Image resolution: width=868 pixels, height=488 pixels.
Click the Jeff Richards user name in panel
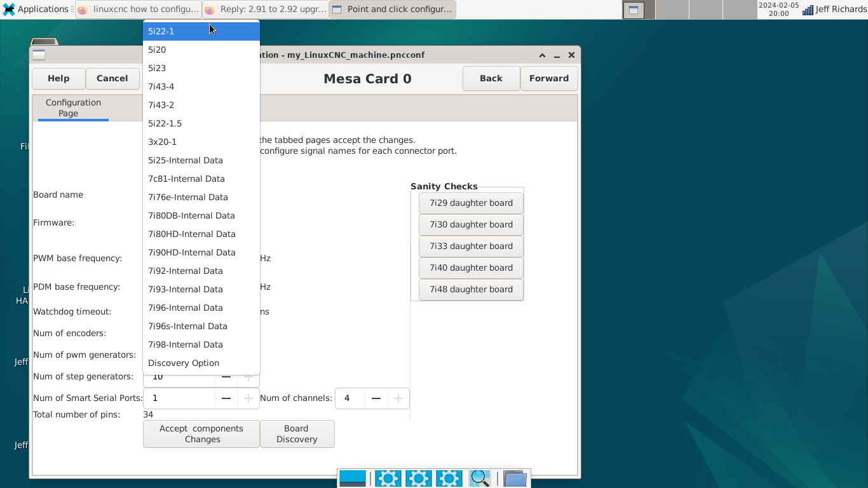coord(841,10)
